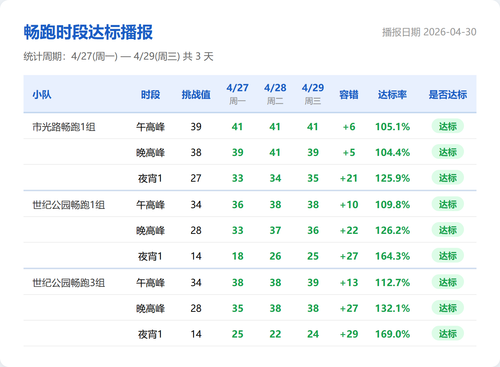Click the +29 tolerance value
This screenshot has width=500, height=367.
(x=349, y=334)
